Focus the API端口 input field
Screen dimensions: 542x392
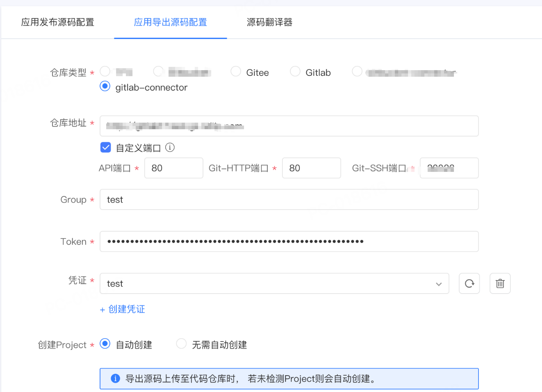[173, 168]
